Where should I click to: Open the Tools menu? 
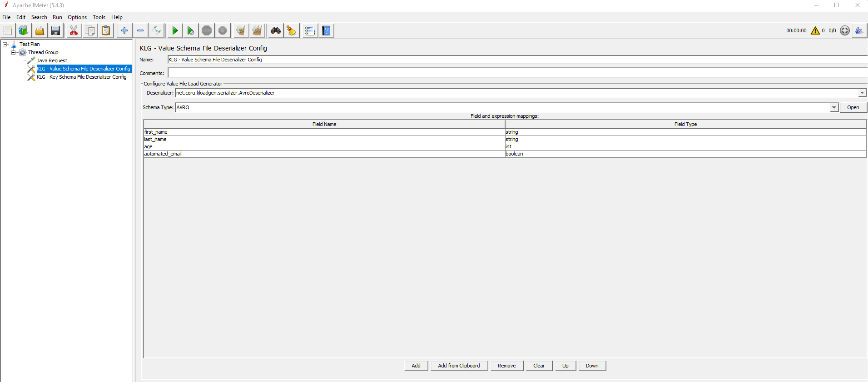coord(99,17)
